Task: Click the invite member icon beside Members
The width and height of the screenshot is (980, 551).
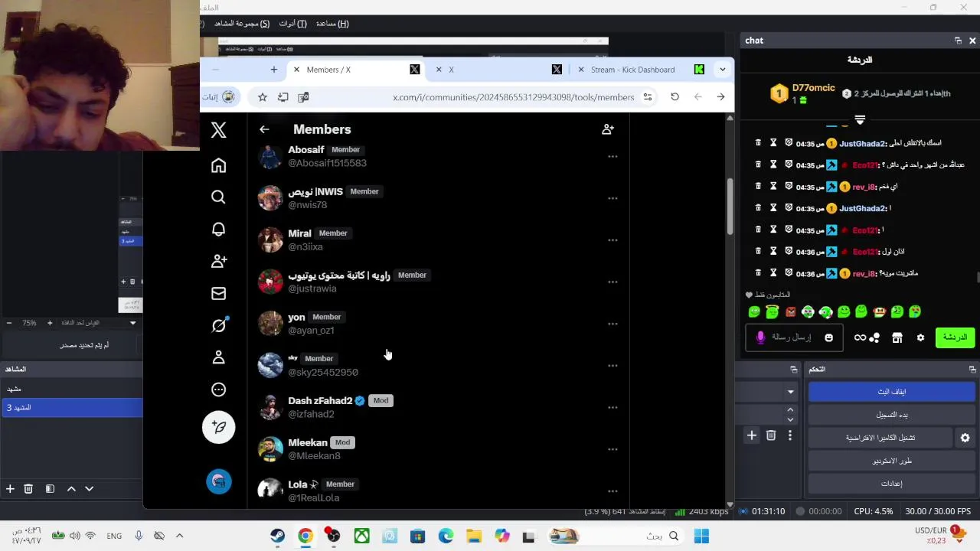Action: click(x=608, y=129)
